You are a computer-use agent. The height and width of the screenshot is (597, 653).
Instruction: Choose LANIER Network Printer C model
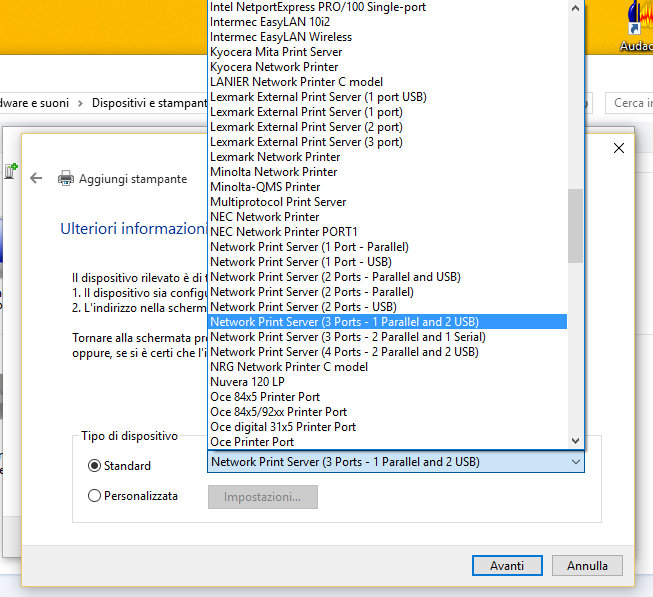coord(387,82)
